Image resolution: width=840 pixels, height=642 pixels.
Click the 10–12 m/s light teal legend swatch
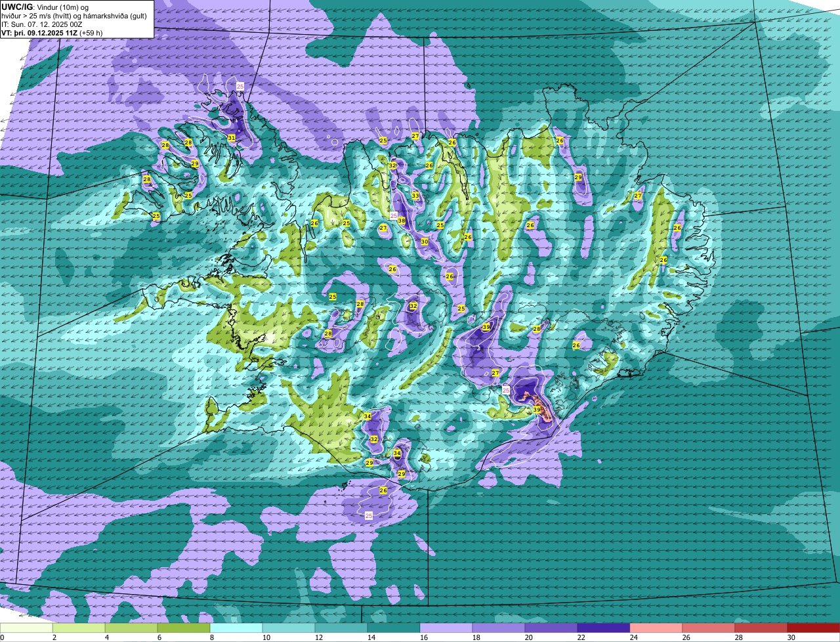289,628
